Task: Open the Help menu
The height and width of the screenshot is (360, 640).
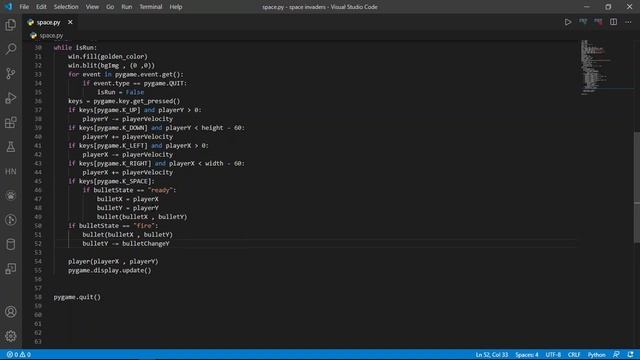Action: (176, 7)
